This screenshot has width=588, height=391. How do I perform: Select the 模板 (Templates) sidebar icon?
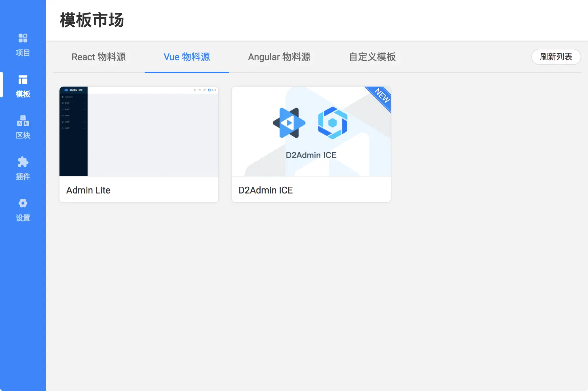click(23, 79)
